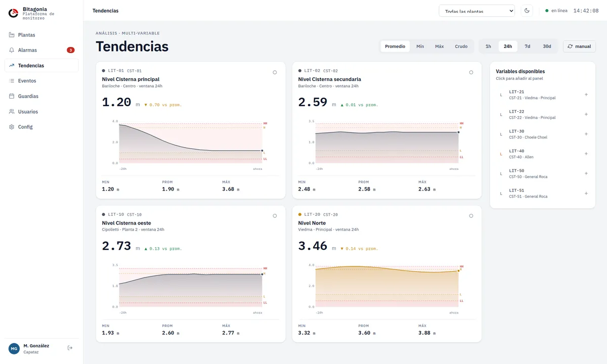Click the en línea status indicator
The height and width of the screenshot is (364, 607).
(x=556, y=11)
